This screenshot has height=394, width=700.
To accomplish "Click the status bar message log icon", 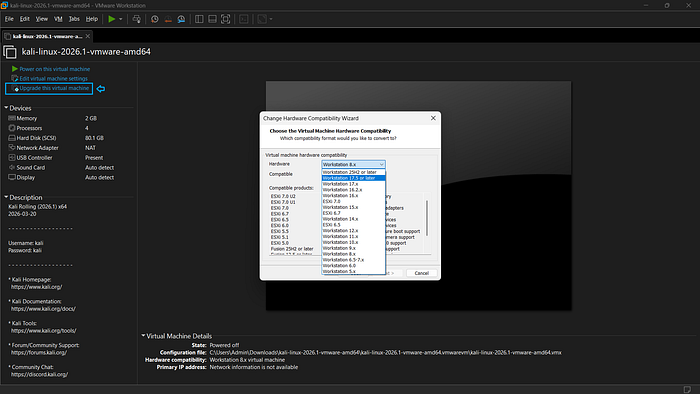I will coord(687,390).
